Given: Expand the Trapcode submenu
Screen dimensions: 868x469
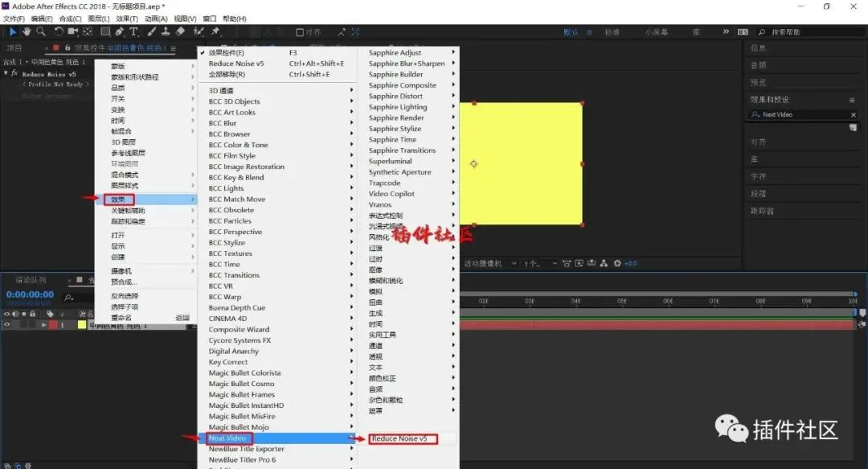Looking at the screenshot, I should pos(408,183).
